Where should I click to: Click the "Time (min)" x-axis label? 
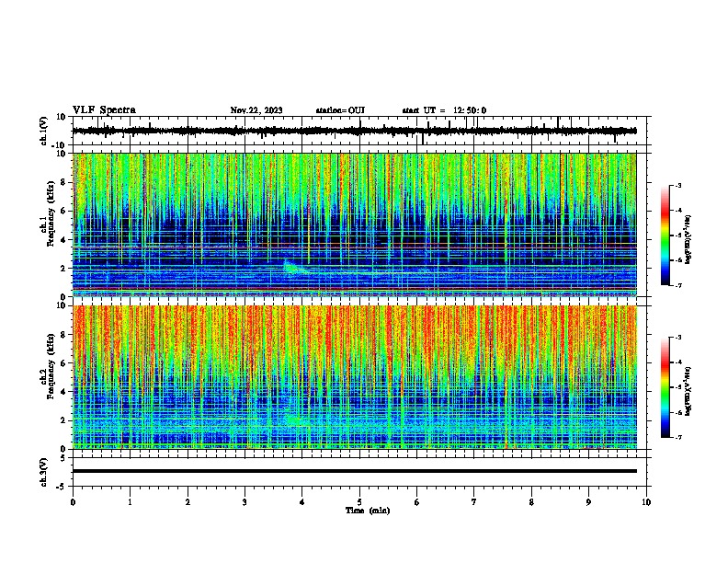tap(368, 511)
